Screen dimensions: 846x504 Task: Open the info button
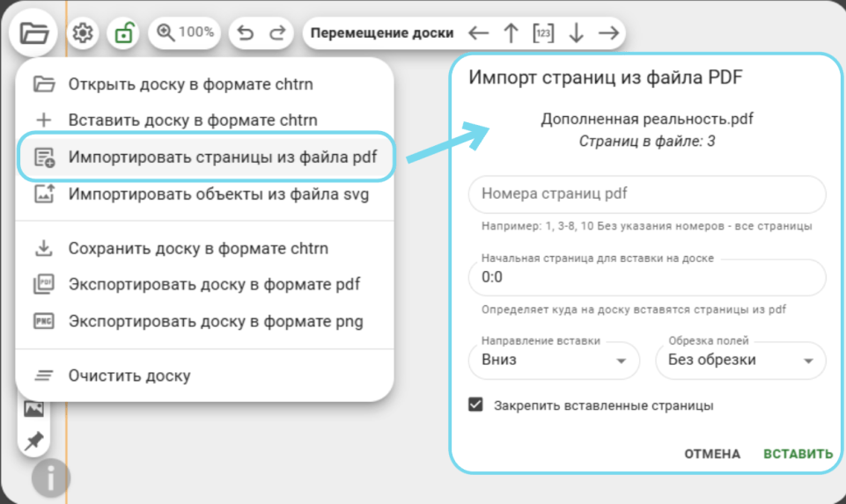pos(50,478)
